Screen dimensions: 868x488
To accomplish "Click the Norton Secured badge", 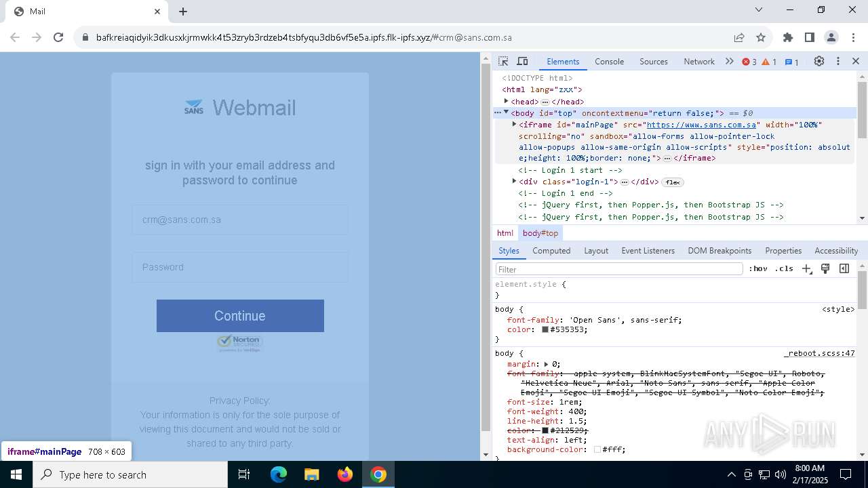I will point(239,343).
